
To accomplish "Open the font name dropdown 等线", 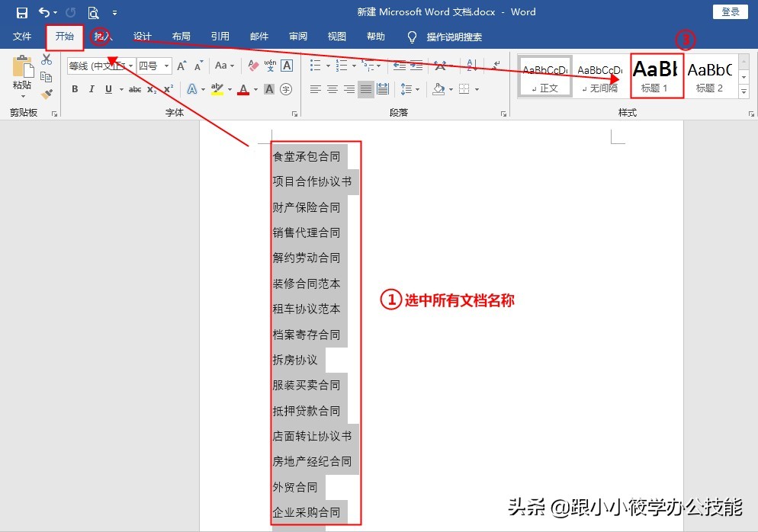I will (x=130, y=66).
